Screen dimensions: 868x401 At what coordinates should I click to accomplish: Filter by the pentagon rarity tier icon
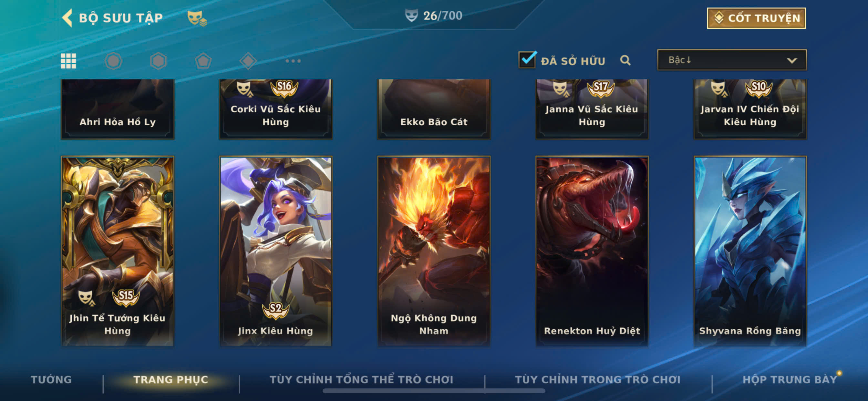click(x=203, y=61)
